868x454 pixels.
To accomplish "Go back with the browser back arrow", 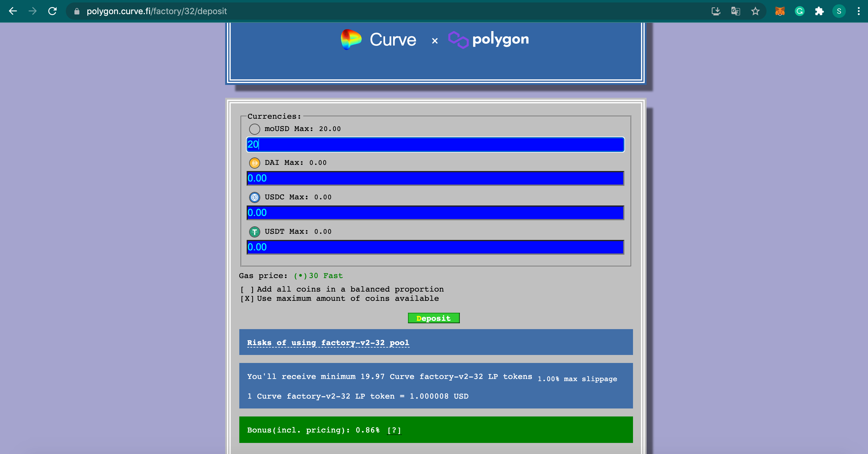I will click(x=13, y=11).
